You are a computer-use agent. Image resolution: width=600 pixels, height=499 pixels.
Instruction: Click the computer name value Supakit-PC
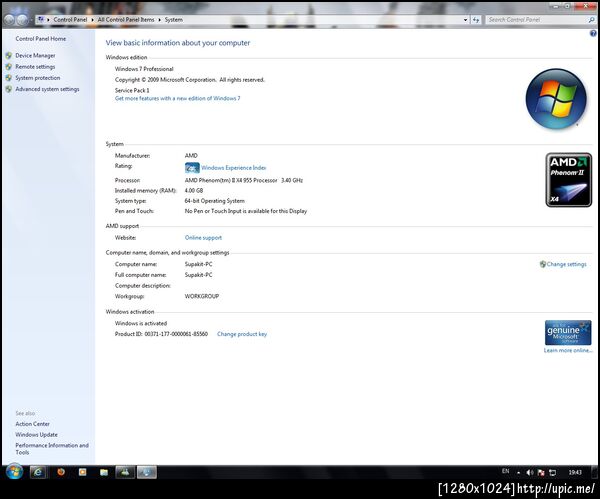(198, 264)
